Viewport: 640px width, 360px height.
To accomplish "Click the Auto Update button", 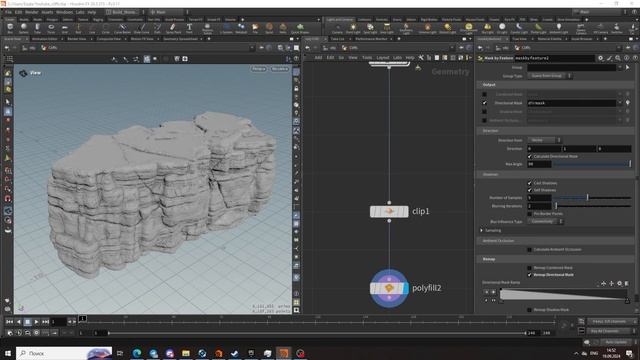I will click(x=616, y=342).
